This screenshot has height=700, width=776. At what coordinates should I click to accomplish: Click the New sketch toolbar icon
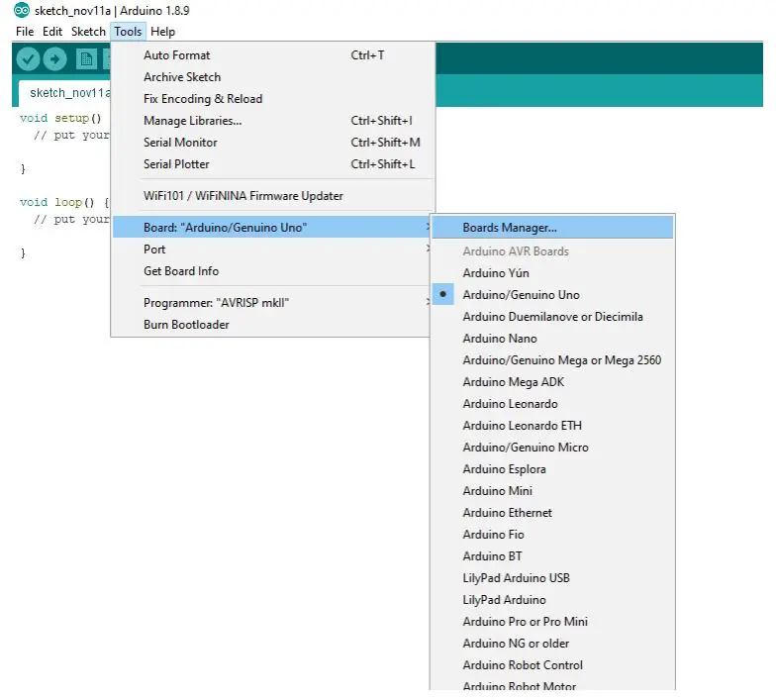tap(86, 59)
